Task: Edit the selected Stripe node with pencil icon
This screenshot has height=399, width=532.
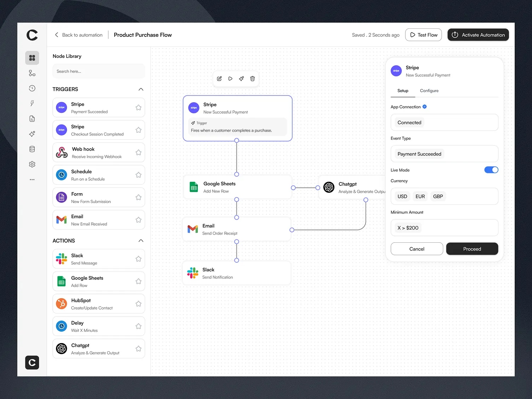Action: click(219, 79)
